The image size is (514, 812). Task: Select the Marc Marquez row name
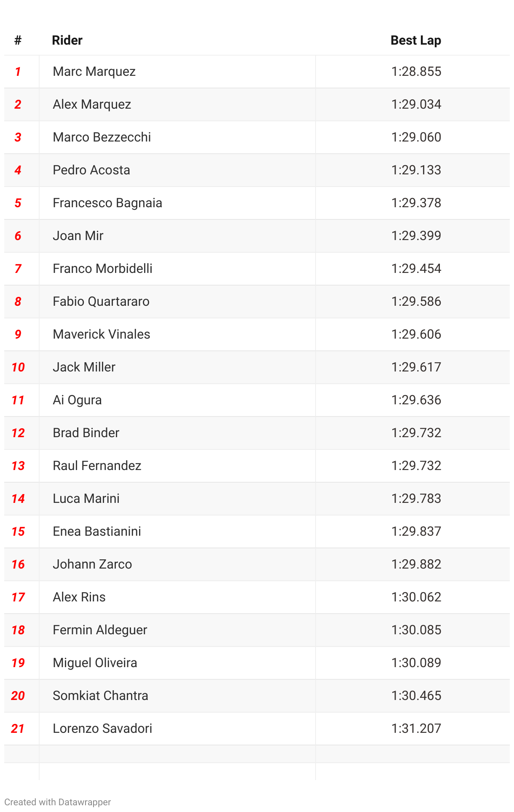[x=94, y=72]
